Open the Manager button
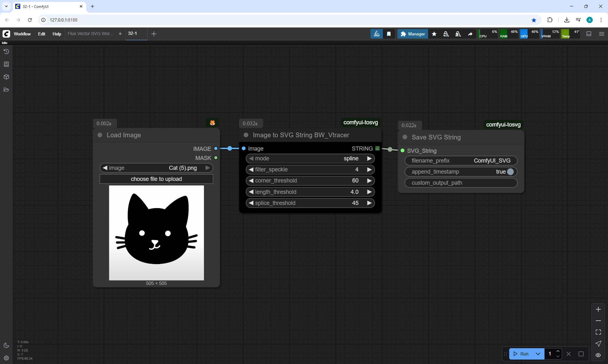Screen dimensions: 608x364 pos(413,34)
